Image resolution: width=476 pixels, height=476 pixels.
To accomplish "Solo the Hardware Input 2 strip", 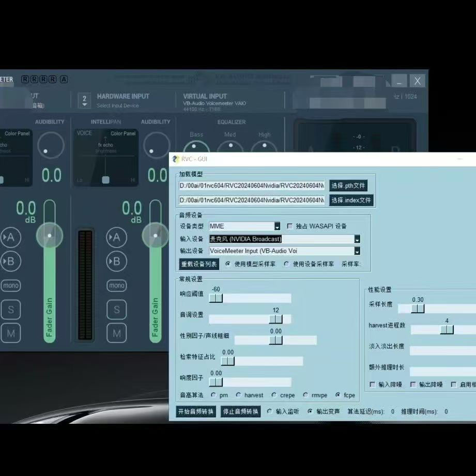I will pos(117,310).
